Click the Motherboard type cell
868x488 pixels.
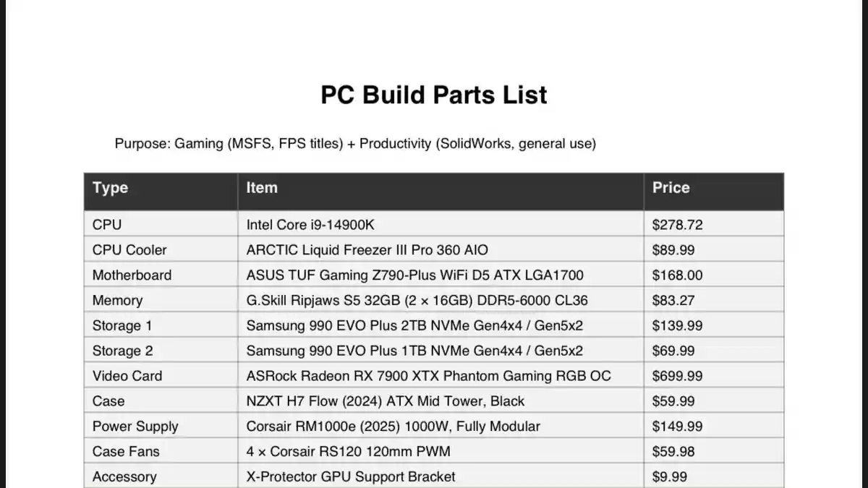point(132,275)
